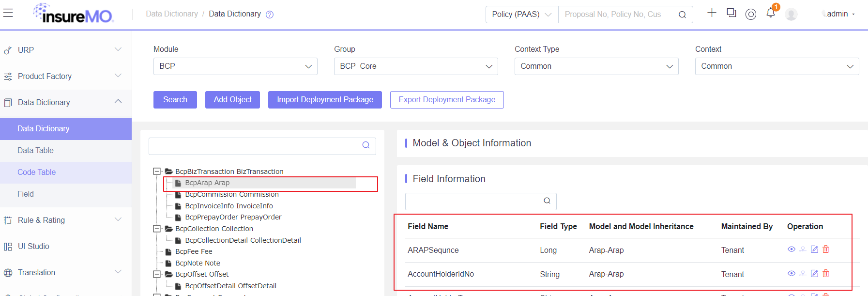Click the circular target icon in header
This screenshot has width=868, height=296.
pyautogui.click(x=751, y=15)
